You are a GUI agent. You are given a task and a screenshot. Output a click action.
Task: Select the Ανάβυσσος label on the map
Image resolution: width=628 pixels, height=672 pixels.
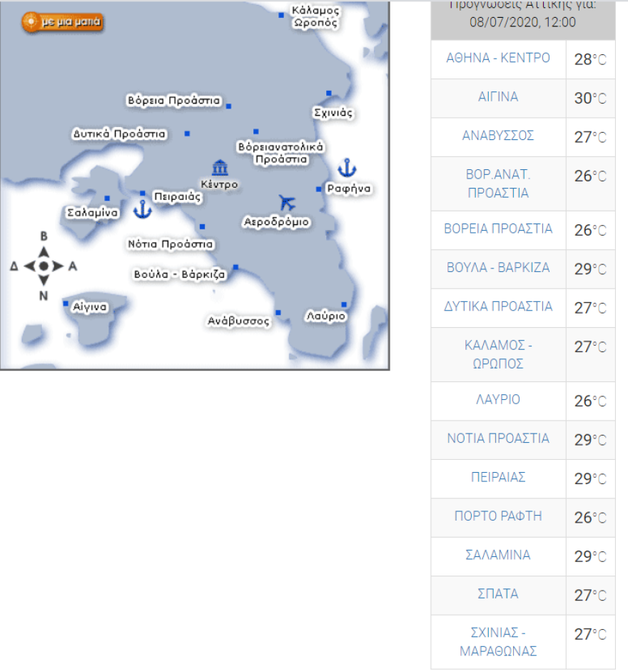tap(239, 321)
